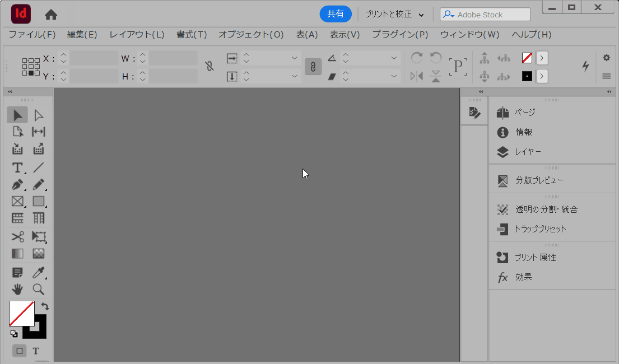Select the Direct Selection tool
Image resolution: width=619 pixels, height=364 pixels.
point(38,115)
